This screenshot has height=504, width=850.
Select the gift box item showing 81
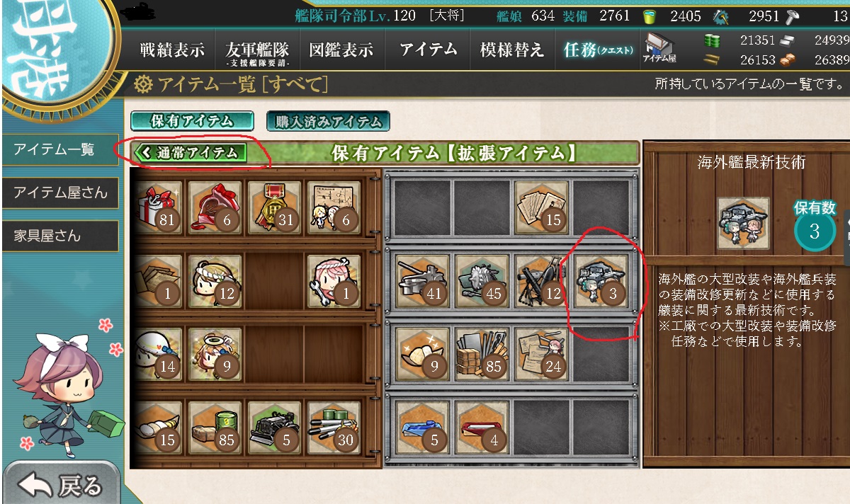[x=159, y=207]
